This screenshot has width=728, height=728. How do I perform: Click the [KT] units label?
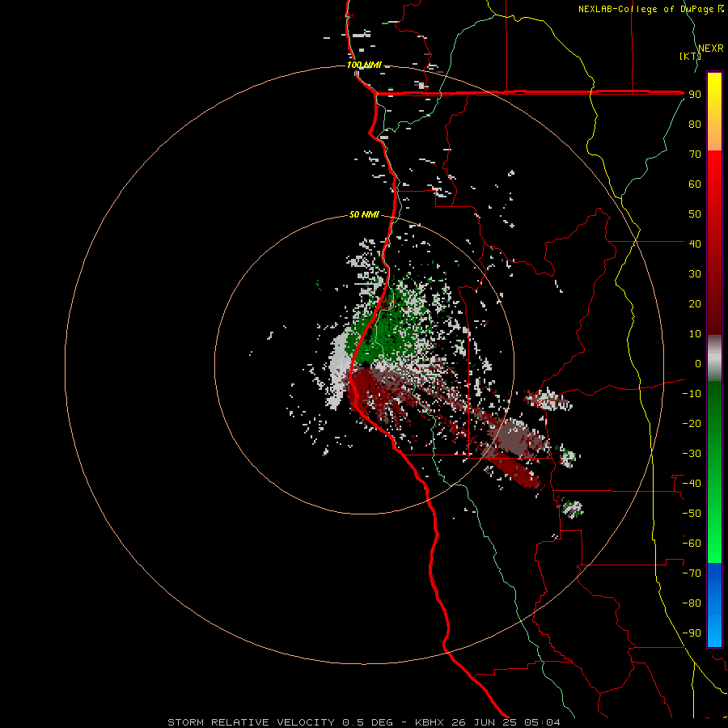pos(690,56)
